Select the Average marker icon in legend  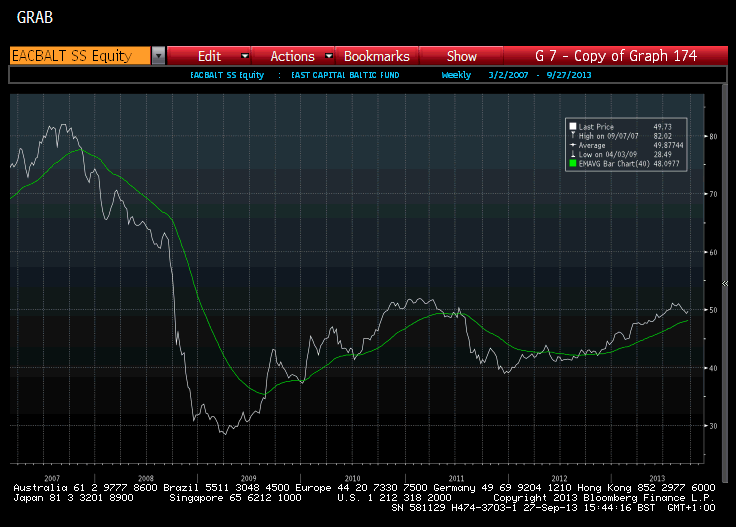click(573, 145)
